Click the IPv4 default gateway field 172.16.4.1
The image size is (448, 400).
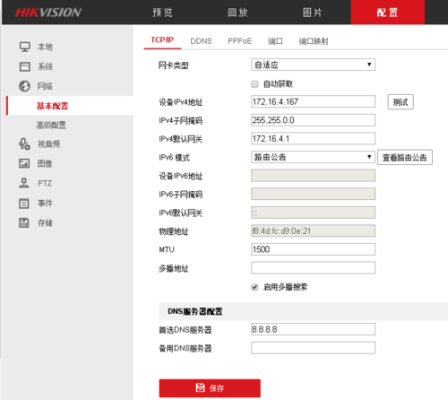(x=313, y=138)
